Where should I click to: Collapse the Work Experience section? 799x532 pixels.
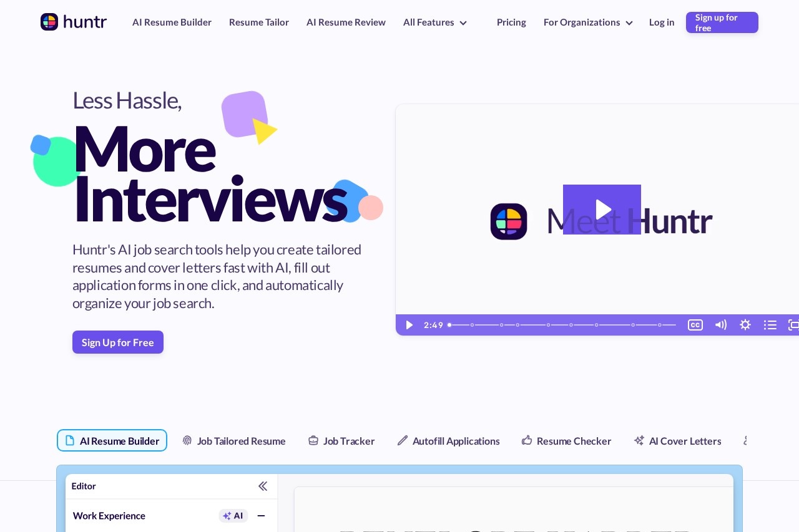coord(261,516)
